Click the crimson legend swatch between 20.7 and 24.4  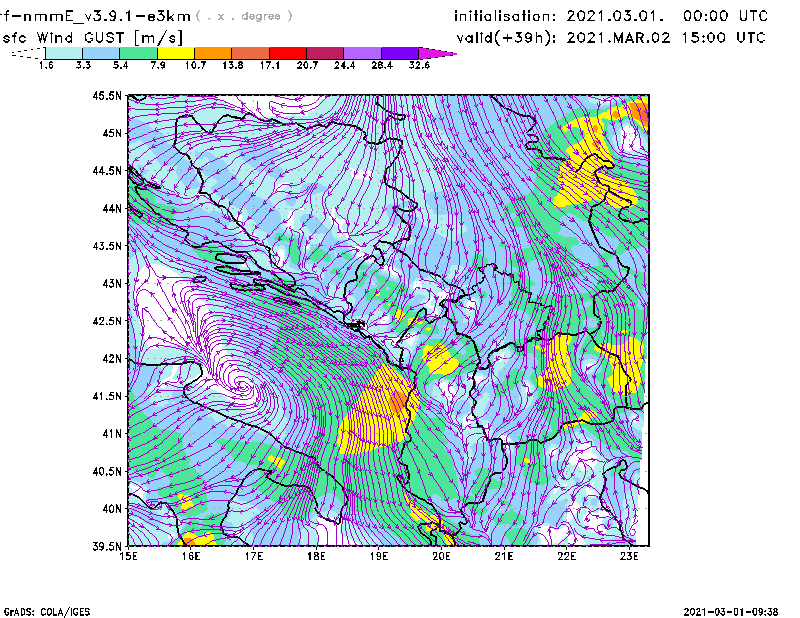(x=325, y=53)
